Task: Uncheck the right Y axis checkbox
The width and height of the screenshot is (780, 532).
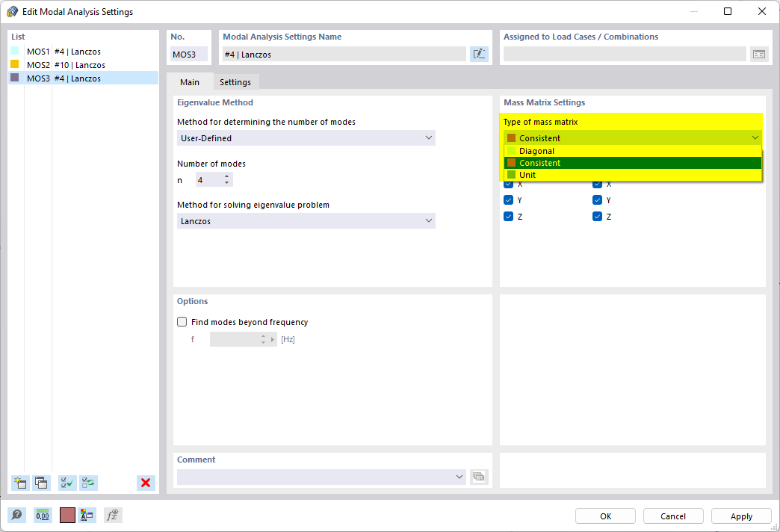Action: (x=598, y=200)
